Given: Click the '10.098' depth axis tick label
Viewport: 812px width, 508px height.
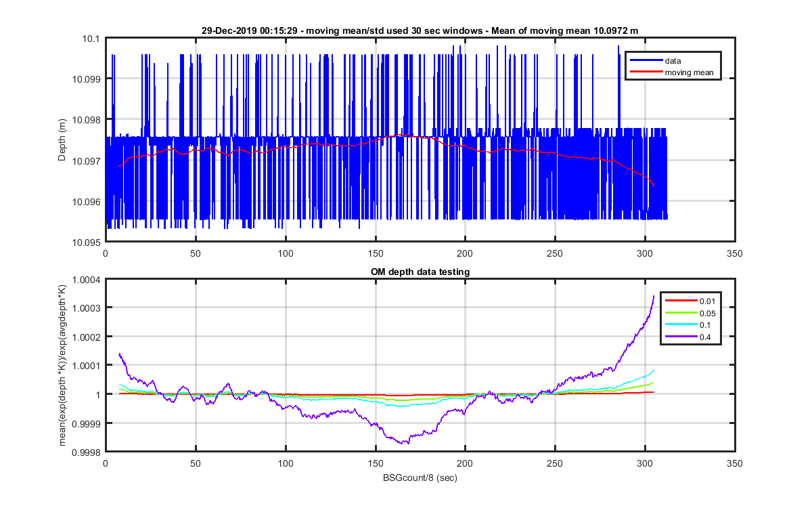Looking at the screenshot, I should pyautogui.click(x=88, y=120).
